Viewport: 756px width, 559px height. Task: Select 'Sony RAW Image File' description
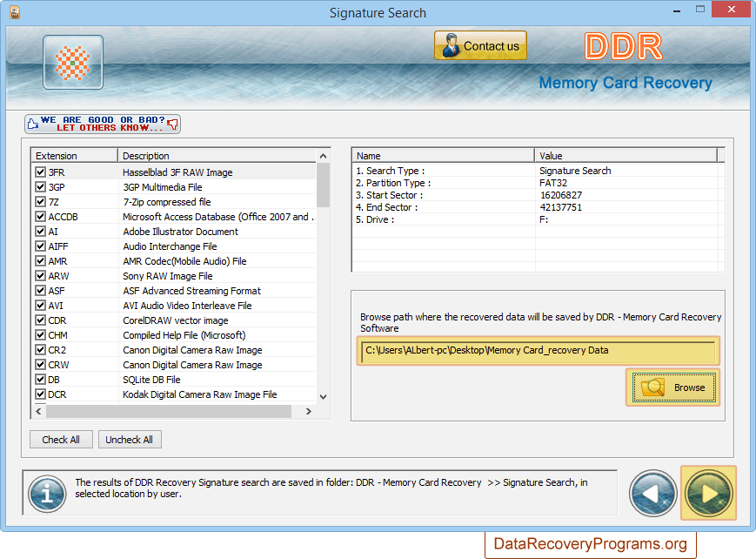167,276
